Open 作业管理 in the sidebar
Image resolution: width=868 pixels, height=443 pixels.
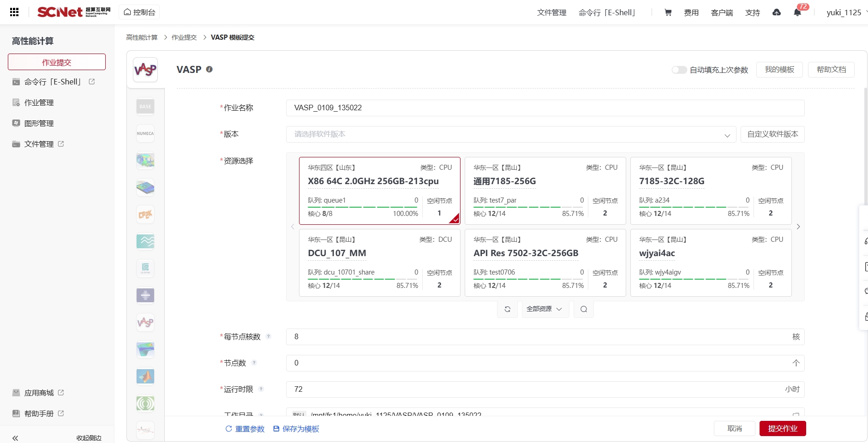click(39, 102)
